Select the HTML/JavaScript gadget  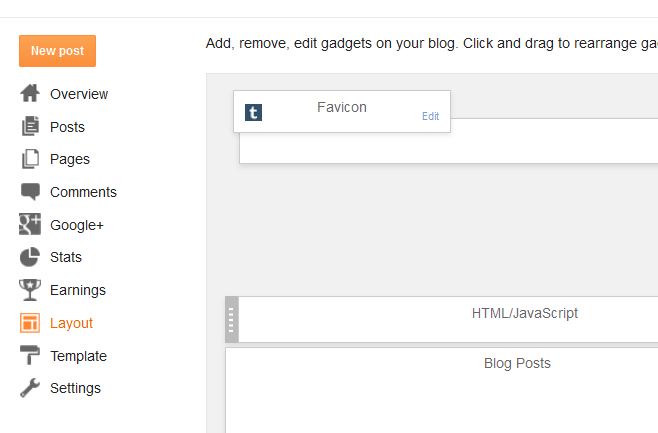point(524,314)
